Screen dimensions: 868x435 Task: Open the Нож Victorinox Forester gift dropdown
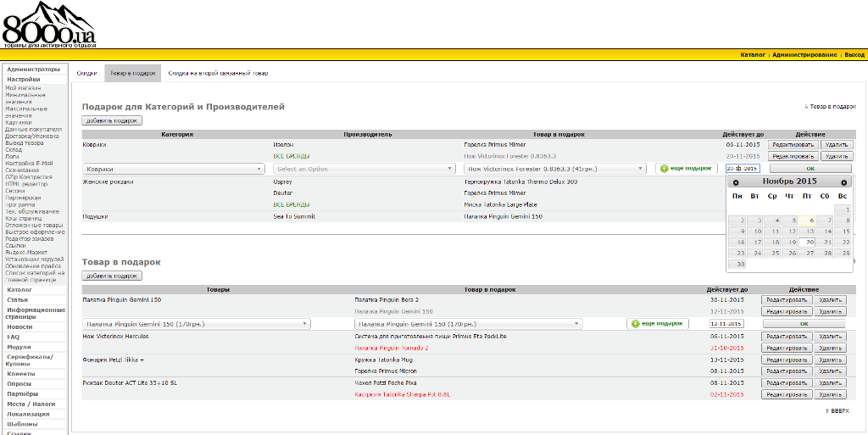click(x=555, y=169)
